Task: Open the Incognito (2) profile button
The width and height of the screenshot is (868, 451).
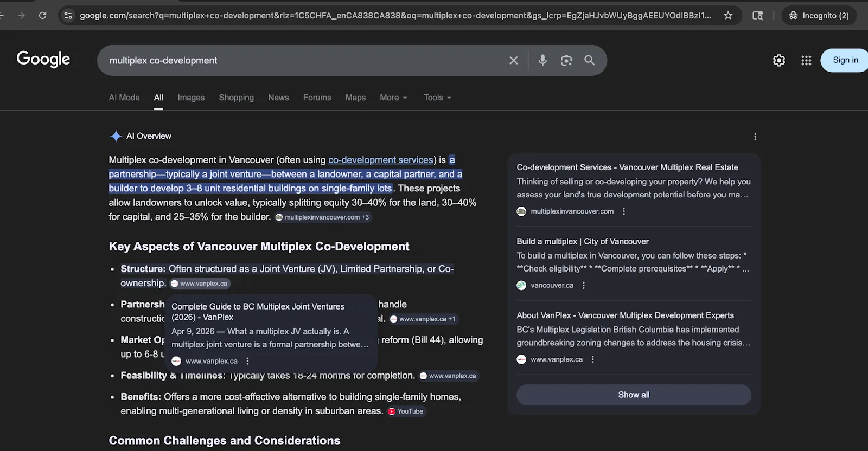Action: click(819, 15)
